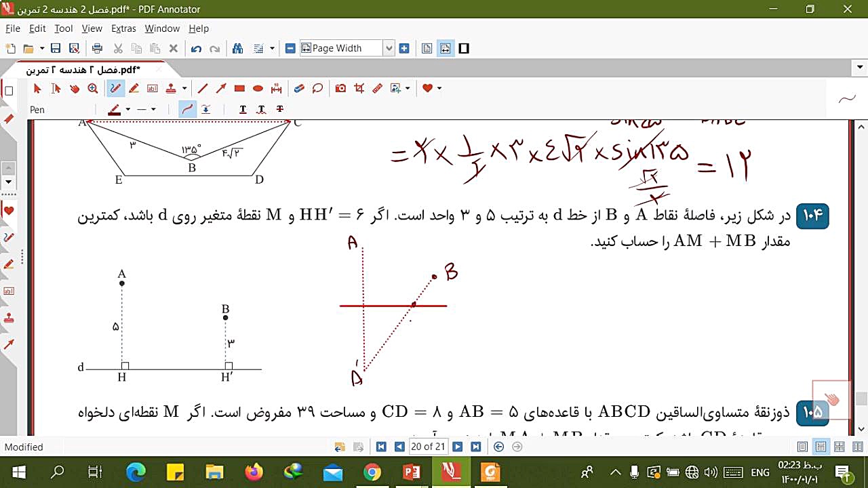Pick the Rectangle shape tool
Image resolution: width=868 pixels, height=488 pixels.
point(239,88)
